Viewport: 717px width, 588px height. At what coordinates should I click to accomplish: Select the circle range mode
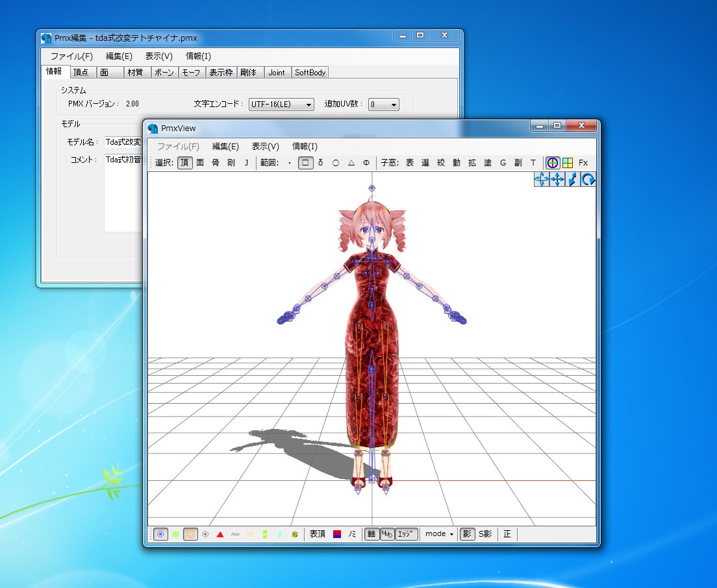336,163
